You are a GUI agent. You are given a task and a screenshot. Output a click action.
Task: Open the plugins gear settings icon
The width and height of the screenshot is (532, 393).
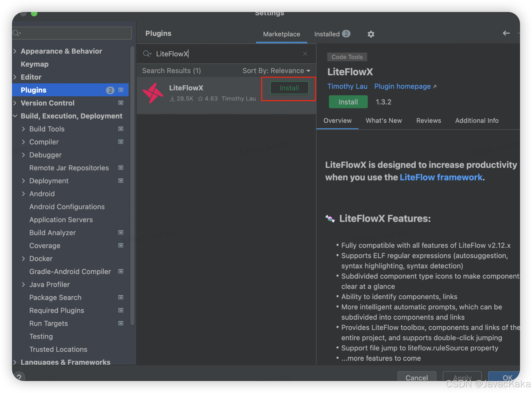coord(371,34)
